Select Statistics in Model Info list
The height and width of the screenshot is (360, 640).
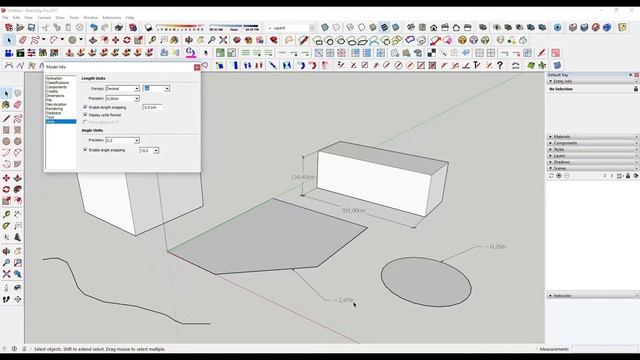coord(53,113)
